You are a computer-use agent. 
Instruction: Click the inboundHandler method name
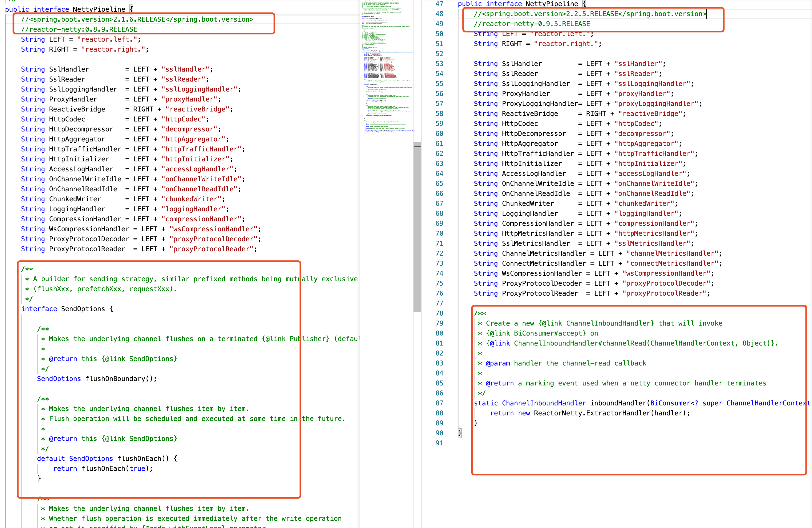coord(618,403)
